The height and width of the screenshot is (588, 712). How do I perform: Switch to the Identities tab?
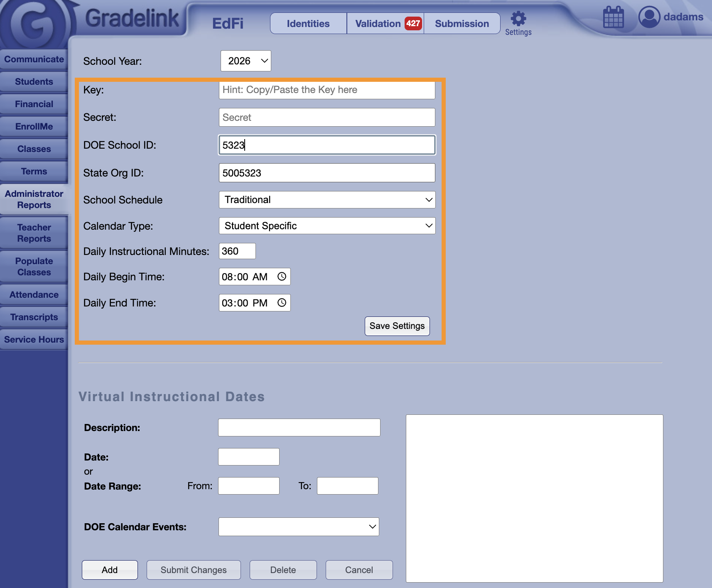(x=308, y=24)
